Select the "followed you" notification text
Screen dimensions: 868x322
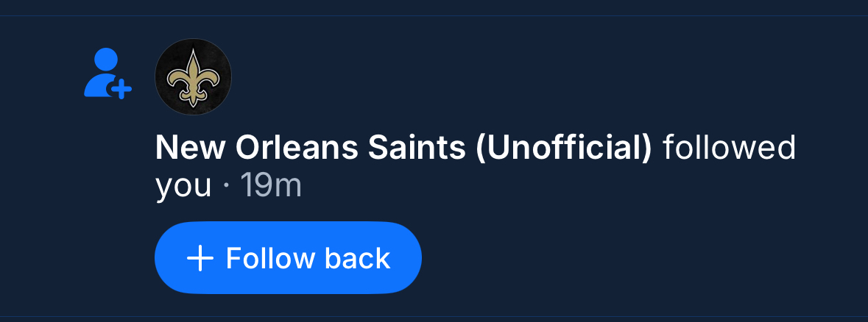(x=729, y=150)
